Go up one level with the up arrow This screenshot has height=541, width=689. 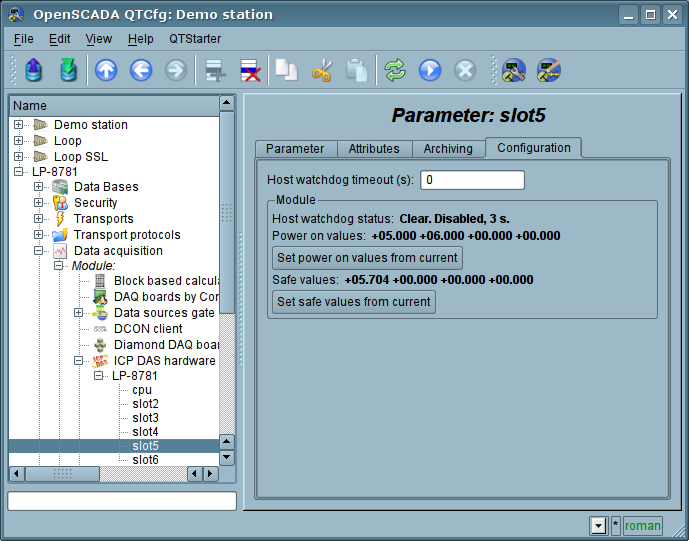pyautogui.click(x=106, y=70)
